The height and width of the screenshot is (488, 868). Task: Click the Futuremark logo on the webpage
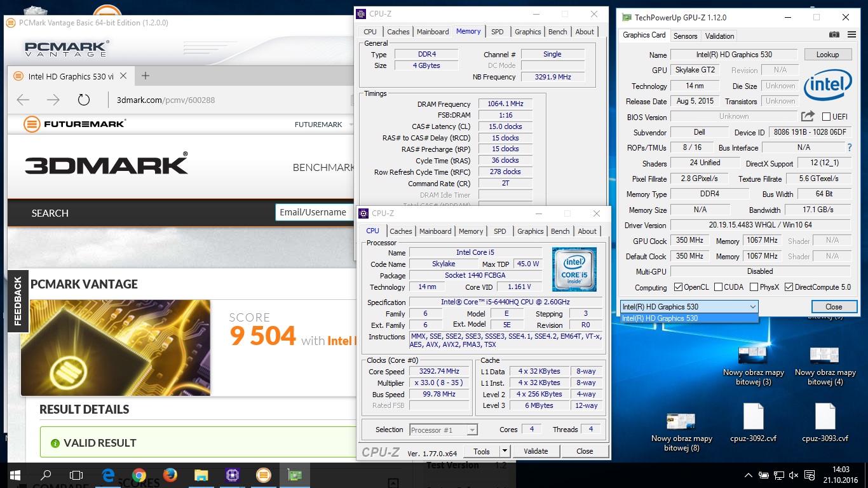(x=75, y=124)
